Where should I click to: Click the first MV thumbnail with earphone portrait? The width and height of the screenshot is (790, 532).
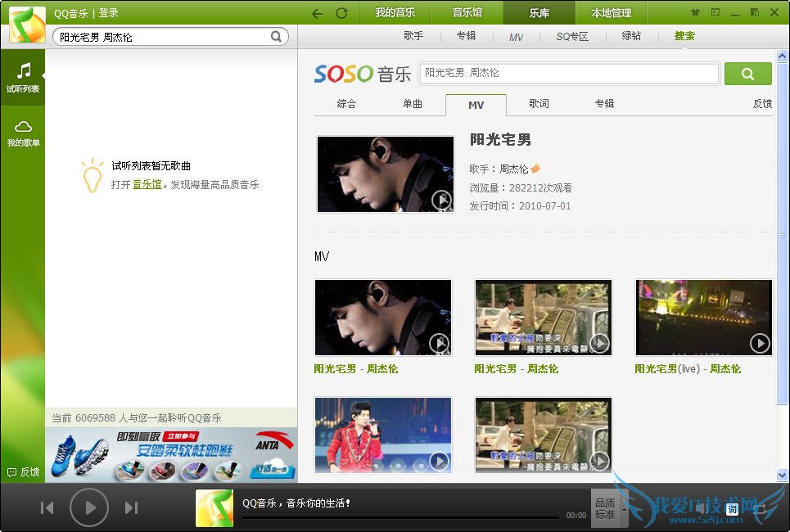pyautogui.click(x=383, y=318)
